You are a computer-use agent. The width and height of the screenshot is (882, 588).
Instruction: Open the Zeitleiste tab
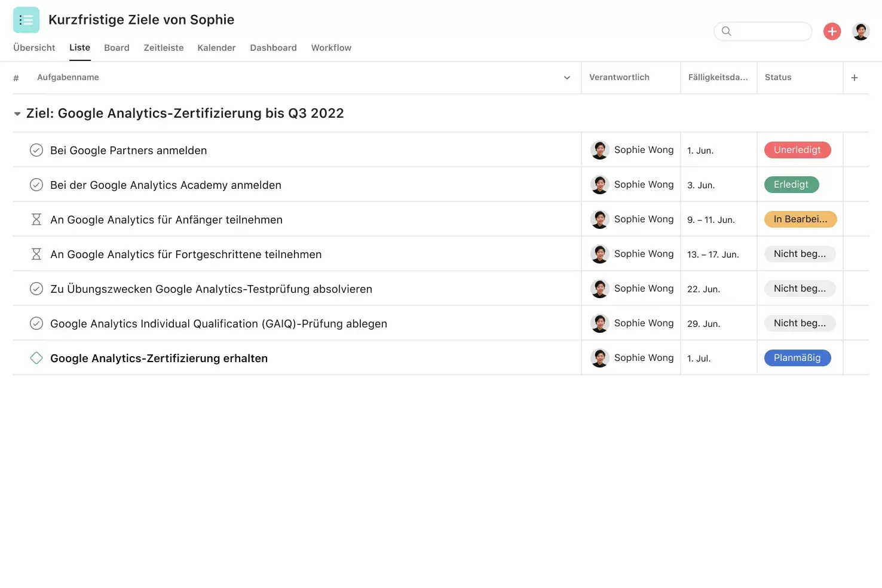(x=164, y=48)
